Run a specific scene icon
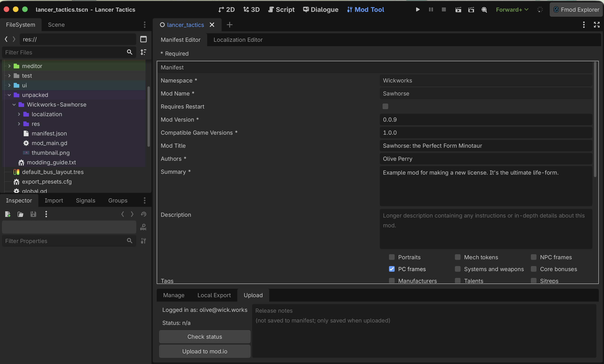Viewport: 604px width, 364px height. (471, 10)
